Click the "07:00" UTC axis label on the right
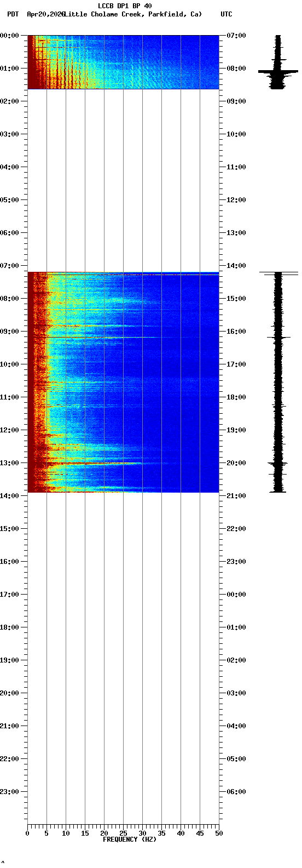This screenshot has width=302, height=868. pyautogui.click(x=236, y=36)
